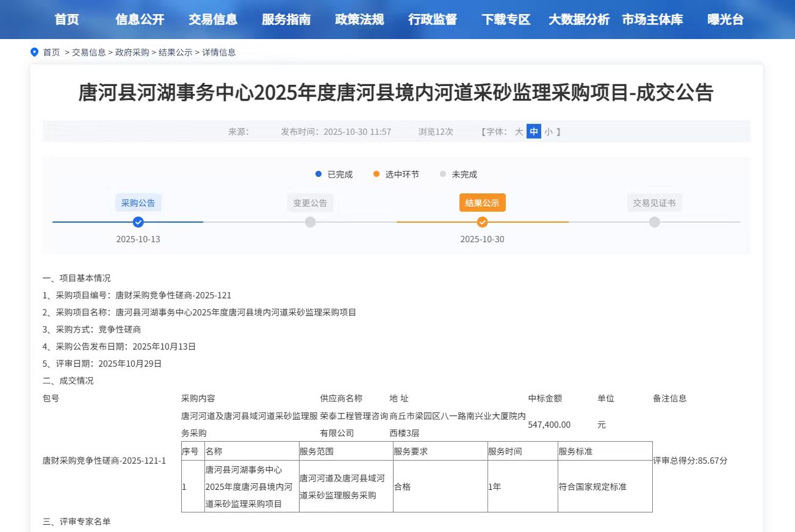Select large font size 大
Image resolution: width=795 pixels, height=532 pixels.
coord(519,132)
